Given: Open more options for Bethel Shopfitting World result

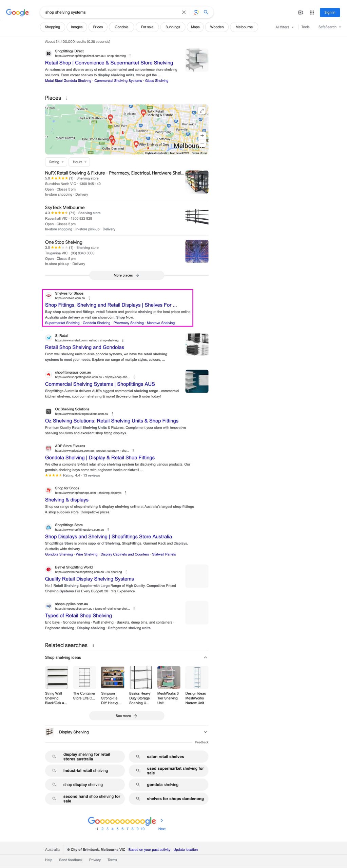Looking at the screenshot, I should [126, 572].
